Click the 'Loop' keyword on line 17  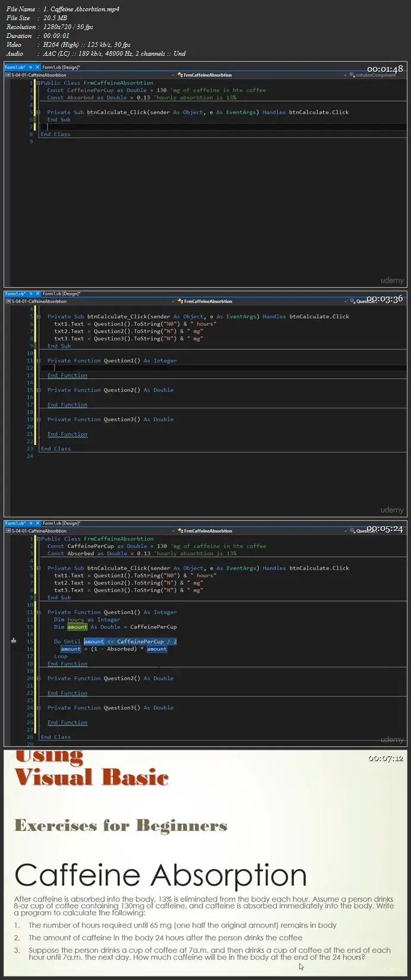pos(61,656)
